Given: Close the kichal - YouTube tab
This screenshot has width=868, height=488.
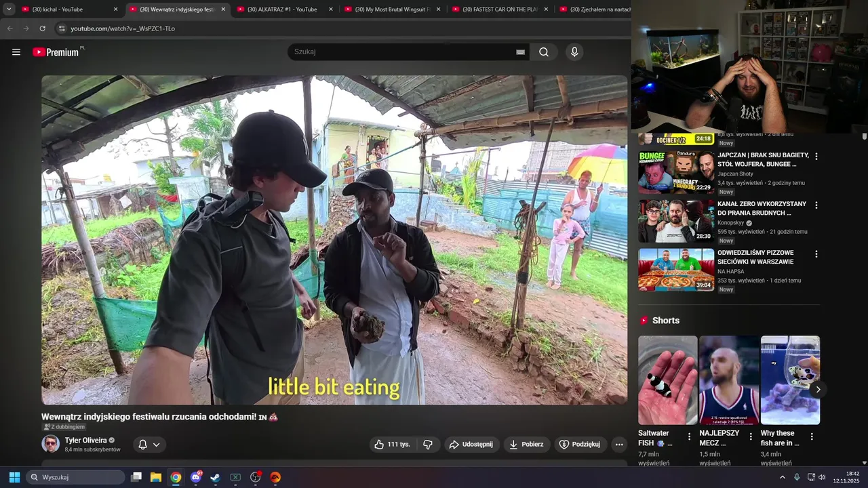Looking at the screenshot, I should [115, 9].
